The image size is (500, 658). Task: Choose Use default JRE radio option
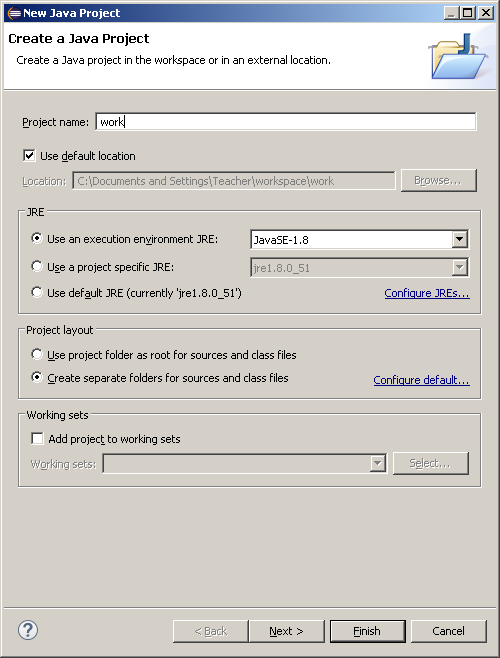37,292
